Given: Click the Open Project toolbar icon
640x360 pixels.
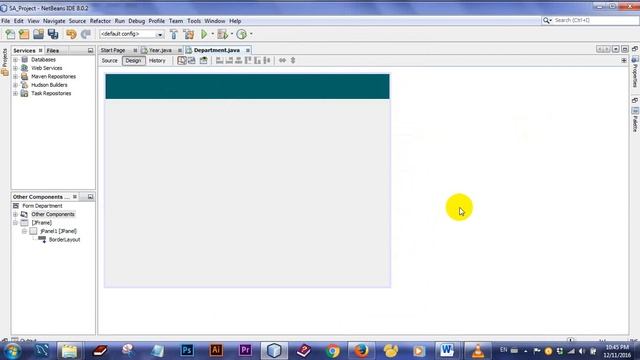Looking at the screenshot, I should coord(38,34).
